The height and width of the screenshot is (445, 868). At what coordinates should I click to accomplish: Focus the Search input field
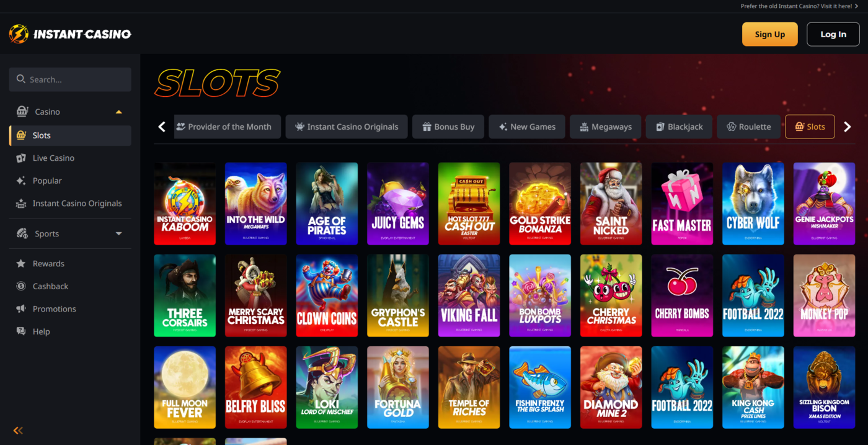click(70, 79)
